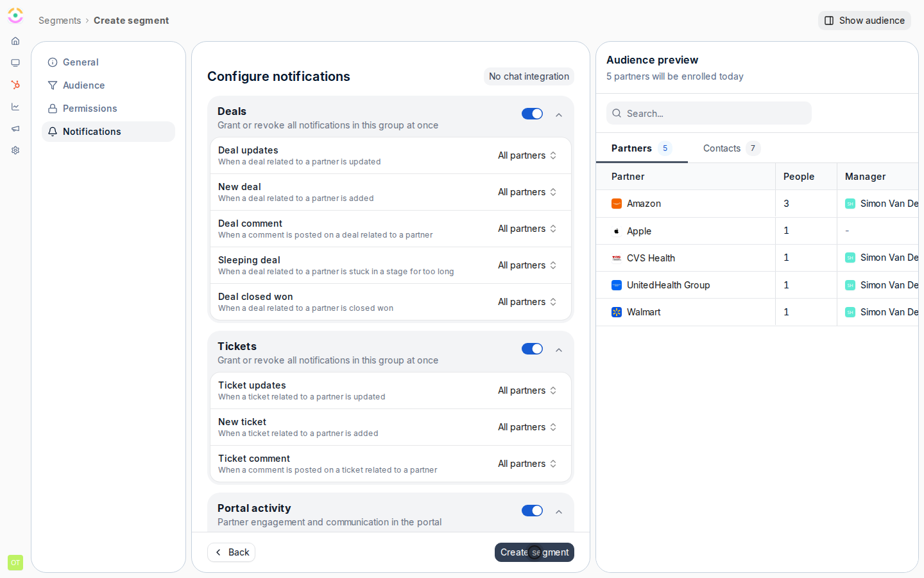The width and height of the screenshot is (924, 578).
Task: Toggle the Deals notifications group switch
Action: [x=532, y=114]
